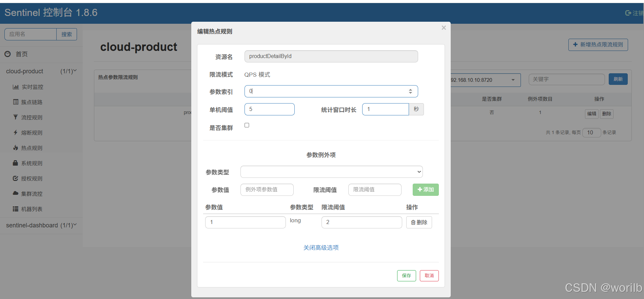
Task: Open the 参数类型 dropdown
Action: (331, 172)
